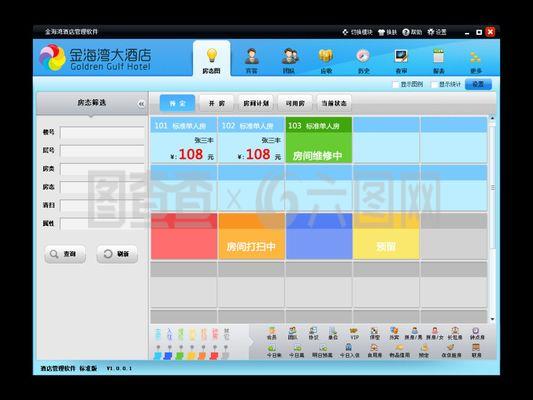Open the 房态图 light bulb tab
533x400 pixels.
tap(211, 59)
